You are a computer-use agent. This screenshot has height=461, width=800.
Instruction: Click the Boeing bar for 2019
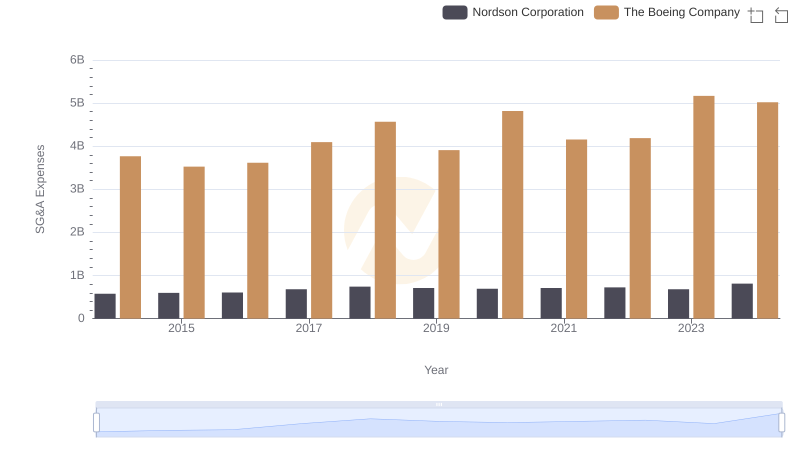tap(449, 234)
